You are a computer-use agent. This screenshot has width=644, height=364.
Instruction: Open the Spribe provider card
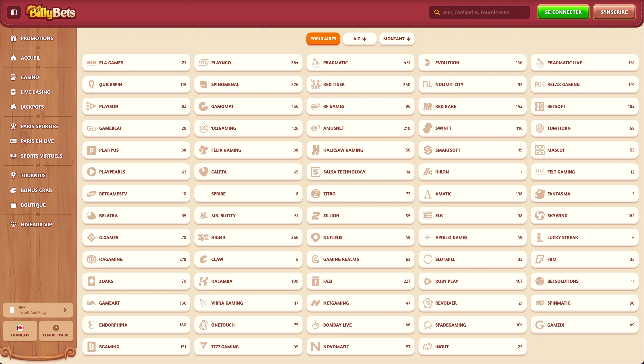[x=248, y=194]
